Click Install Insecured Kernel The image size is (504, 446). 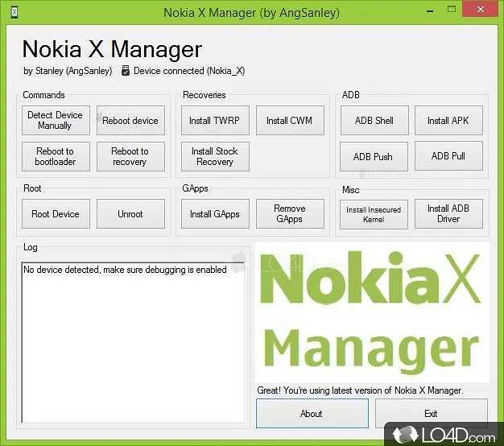pos(374,214)
